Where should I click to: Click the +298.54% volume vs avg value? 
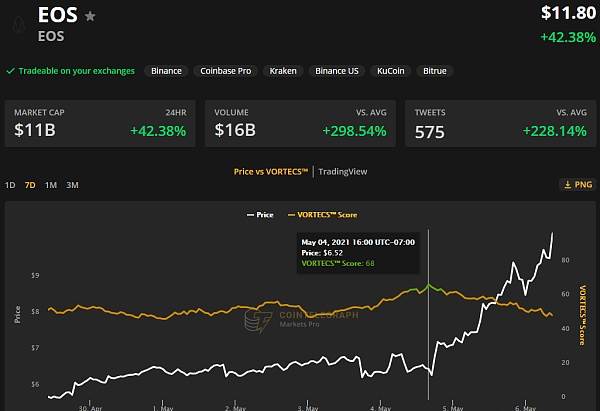354,131
